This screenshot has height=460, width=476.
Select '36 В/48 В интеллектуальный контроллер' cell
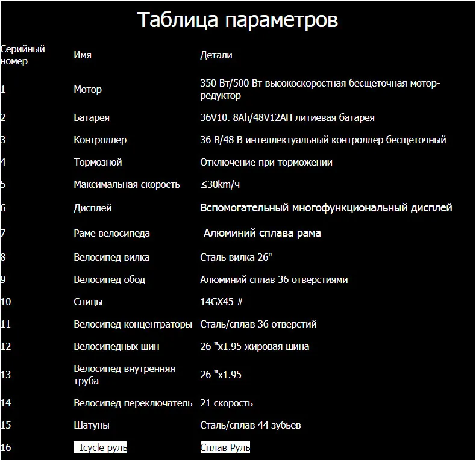pyautogui.click(x=323, y=140)
